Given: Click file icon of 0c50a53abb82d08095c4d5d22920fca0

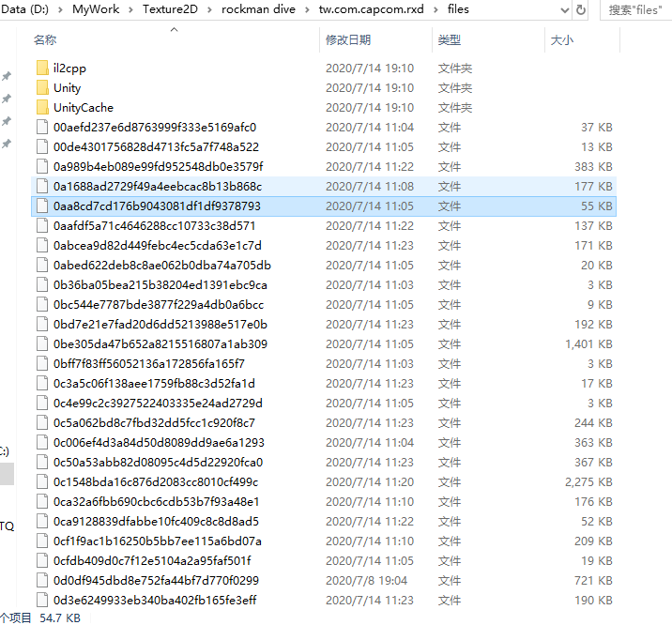Looking at the screenshot, I should tap(42, 462).
